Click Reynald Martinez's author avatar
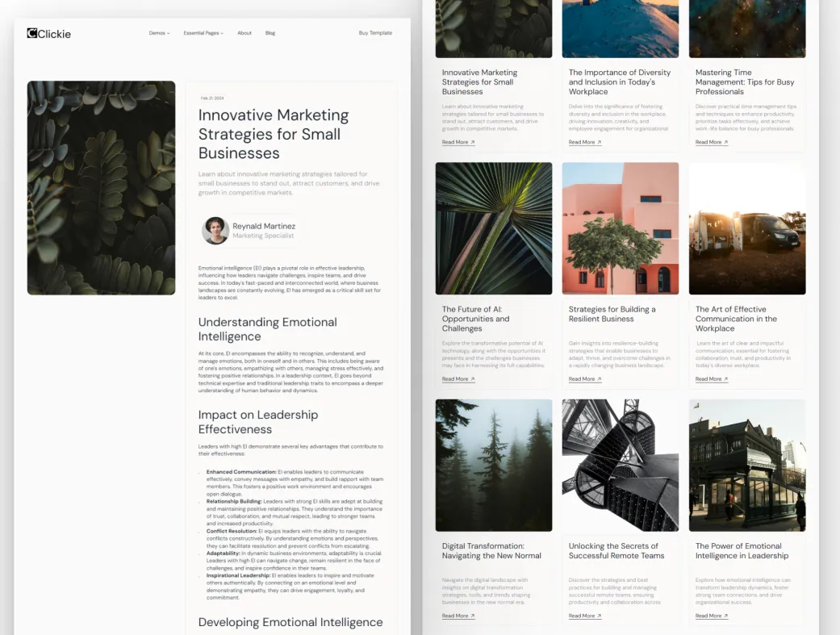 pyautogui.click(x=215, y=231)
